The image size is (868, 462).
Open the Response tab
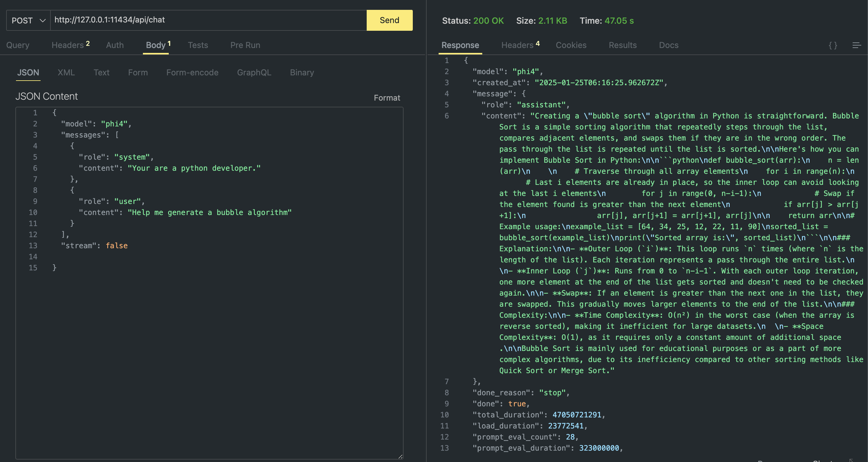tap(460, 45)
